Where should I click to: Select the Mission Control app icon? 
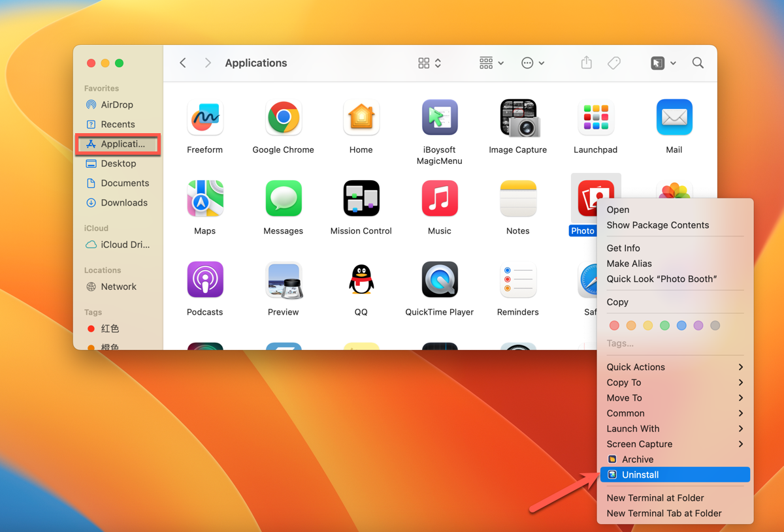(x=361, y=198)
